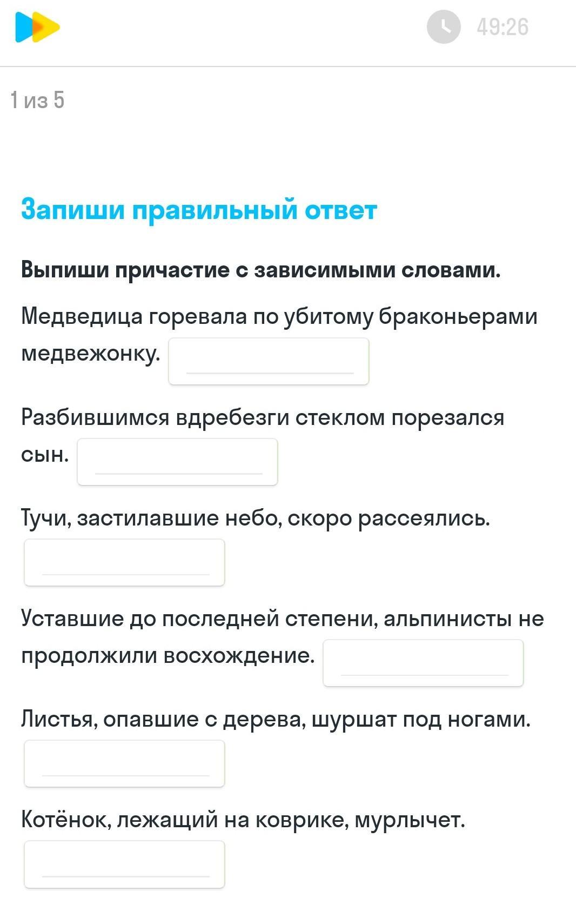This screenshot has height=924, width=576.
Task: Focus the answer field after 'медвежонку.'
Action: pos(269,361)
